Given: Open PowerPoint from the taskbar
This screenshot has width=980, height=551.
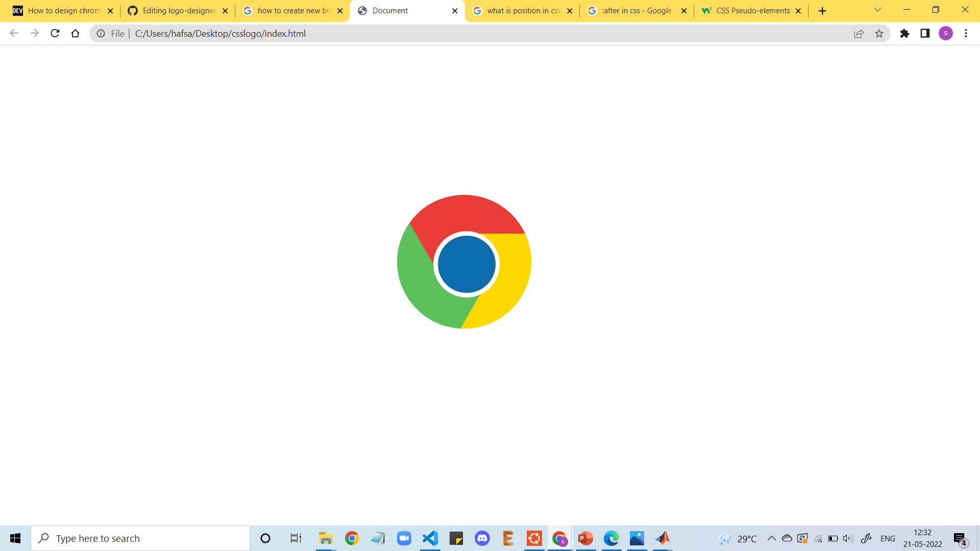Looking at the screenshot, I should 585,538.
